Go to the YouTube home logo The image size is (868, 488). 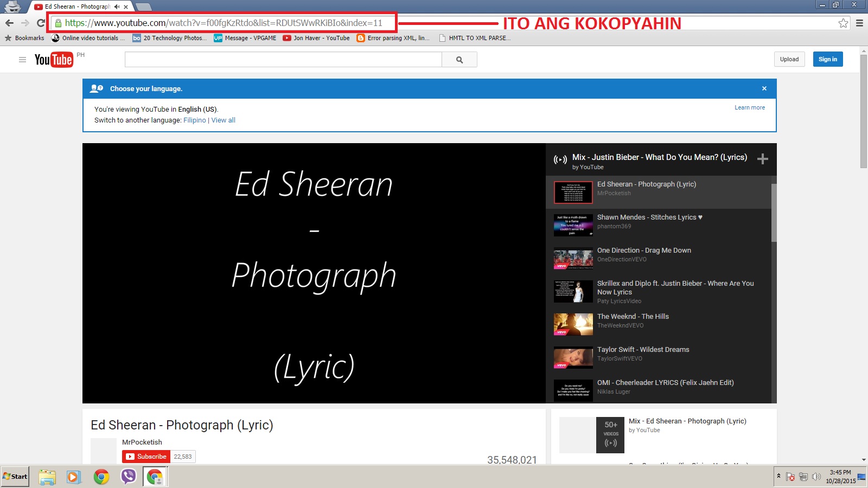(x=53, y=60)
